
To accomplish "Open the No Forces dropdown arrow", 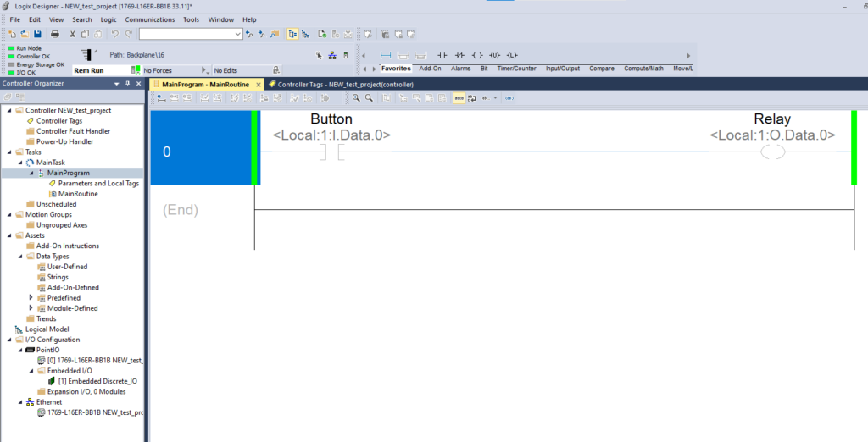I will click(x=204, y=70).
